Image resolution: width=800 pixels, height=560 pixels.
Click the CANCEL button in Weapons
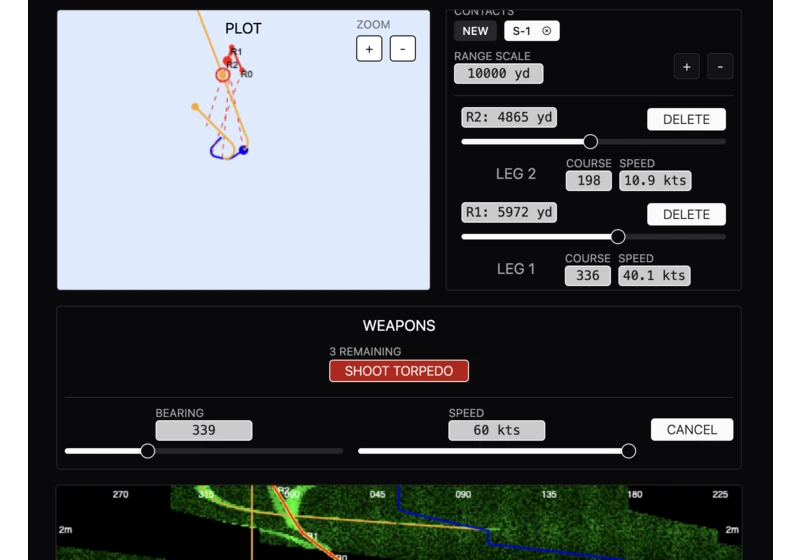click(692, 429)
